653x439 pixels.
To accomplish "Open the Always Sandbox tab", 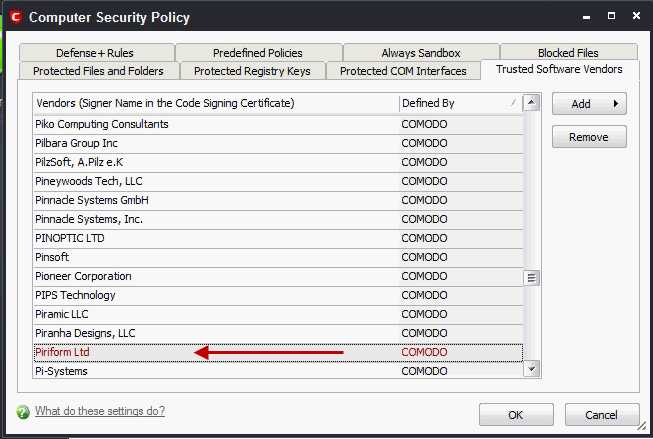I will 421,53.
